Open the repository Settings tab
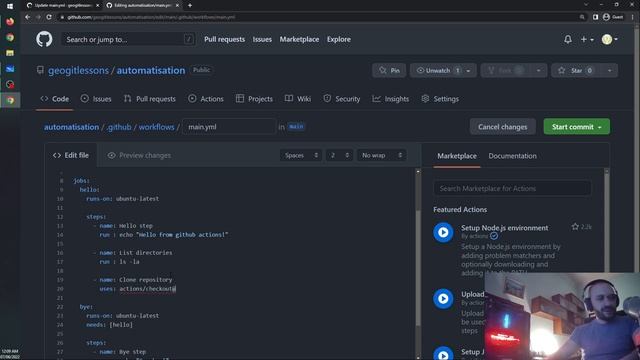640x360 pixels. (x=440, y=99)
